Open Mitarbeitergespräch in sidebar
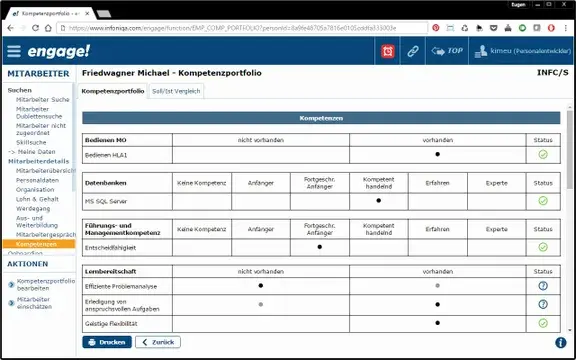 click(46, 234)
